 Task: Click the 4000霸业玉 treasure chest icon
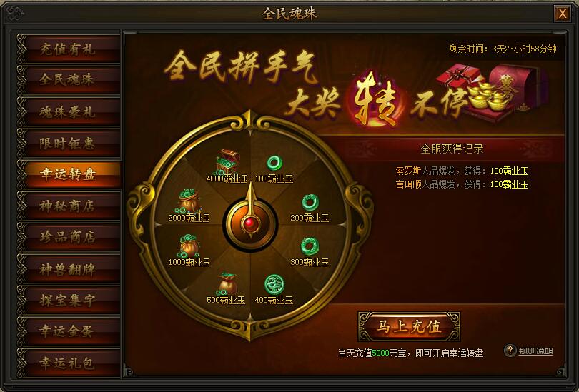tap(227, 161)
